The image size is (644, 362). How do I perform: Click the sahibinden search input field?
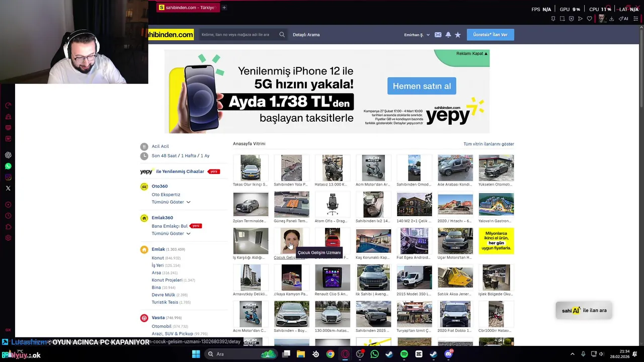pos(237,35)
